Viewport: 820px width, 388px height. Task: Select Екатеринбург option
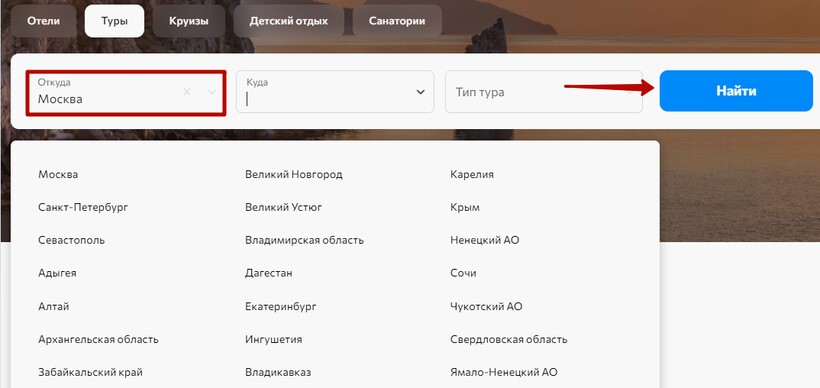280,306
